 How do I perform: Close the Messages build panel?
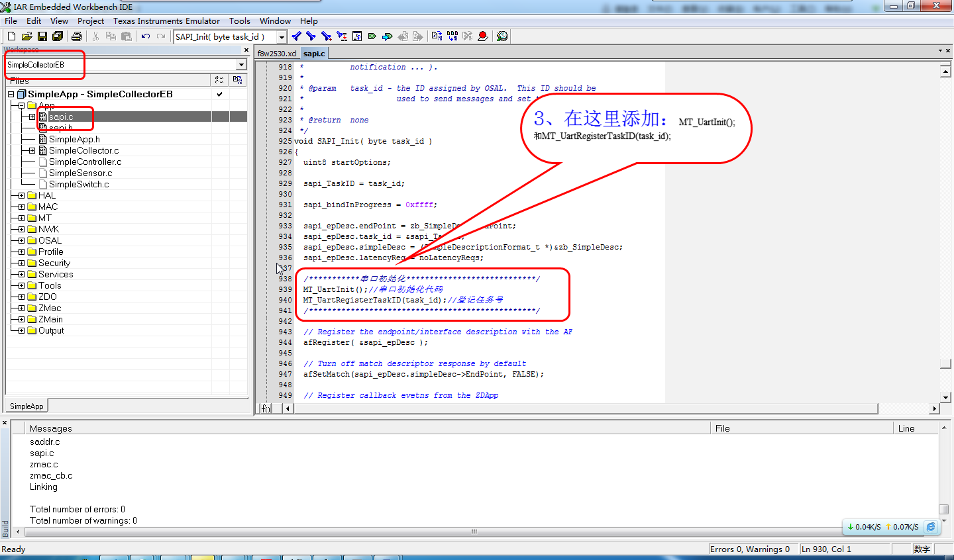point(5,422)
